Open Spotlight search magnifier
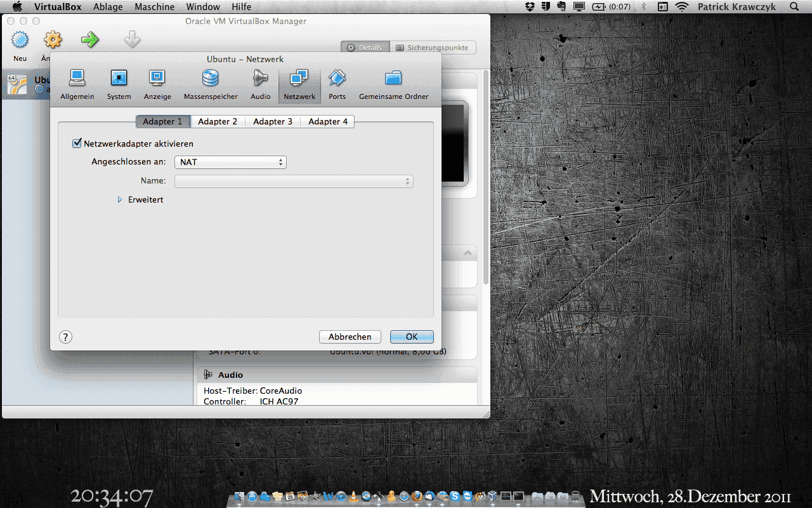812x508 pixels. 794,7
